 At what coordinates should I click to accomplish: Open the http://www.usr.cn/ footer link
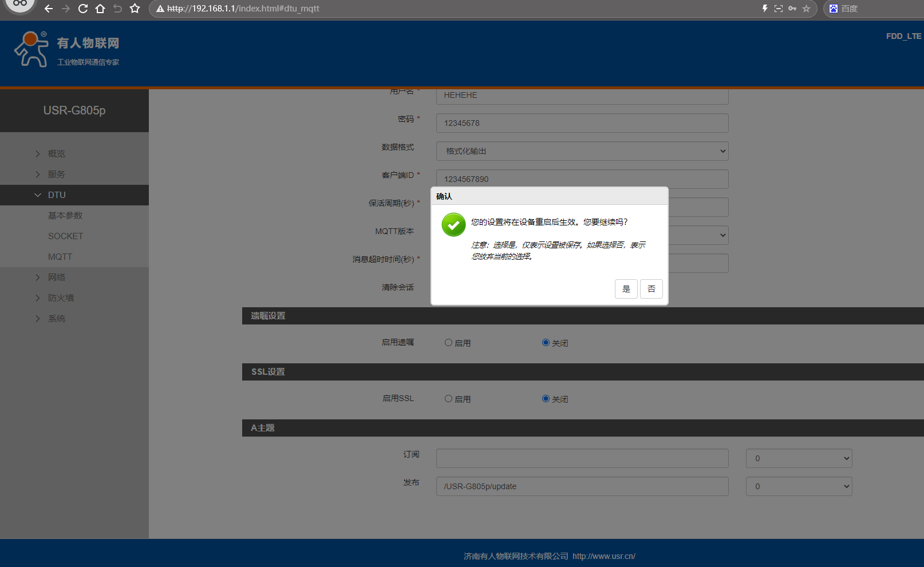point(603,556)
